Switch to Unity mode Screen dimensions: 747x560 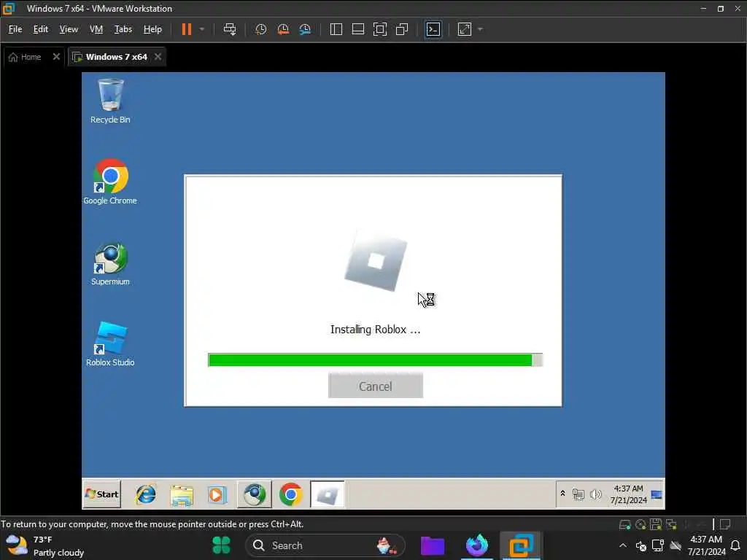pyautogui.click(x=402, y=29)
